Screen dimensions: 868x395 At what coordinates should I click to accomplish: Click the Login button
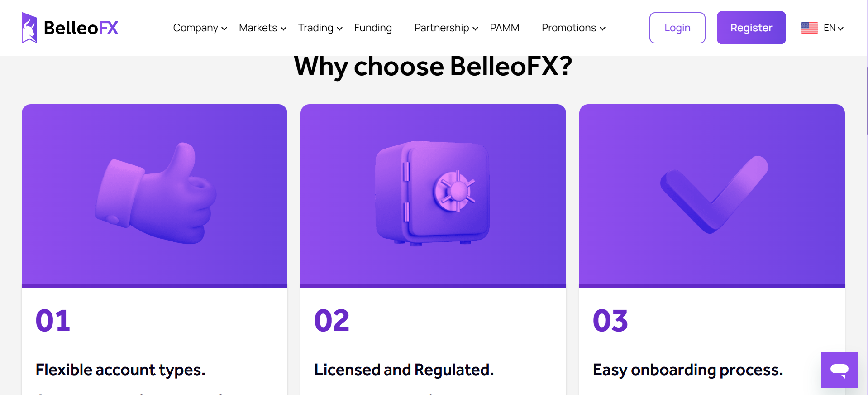[677, 28]
